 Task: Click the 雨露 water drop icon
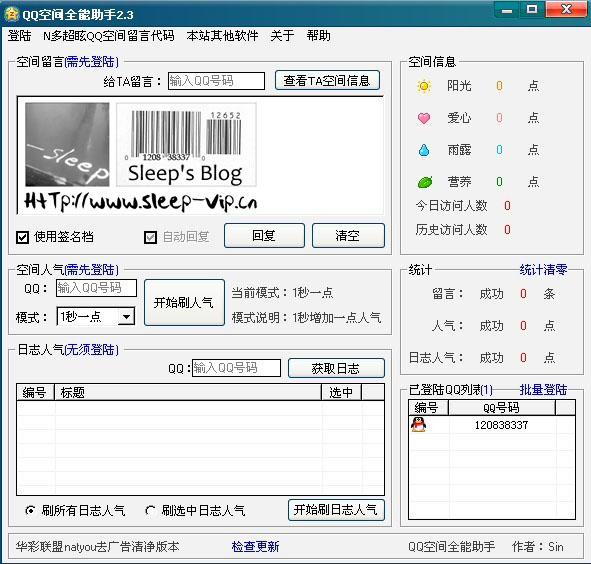(424, 150)
